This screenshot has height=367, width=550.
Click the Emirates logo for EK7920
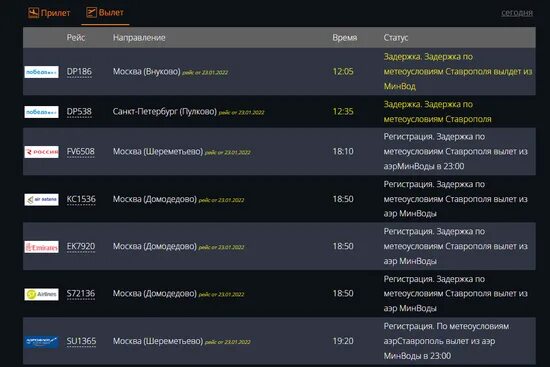tap(41, 247)
